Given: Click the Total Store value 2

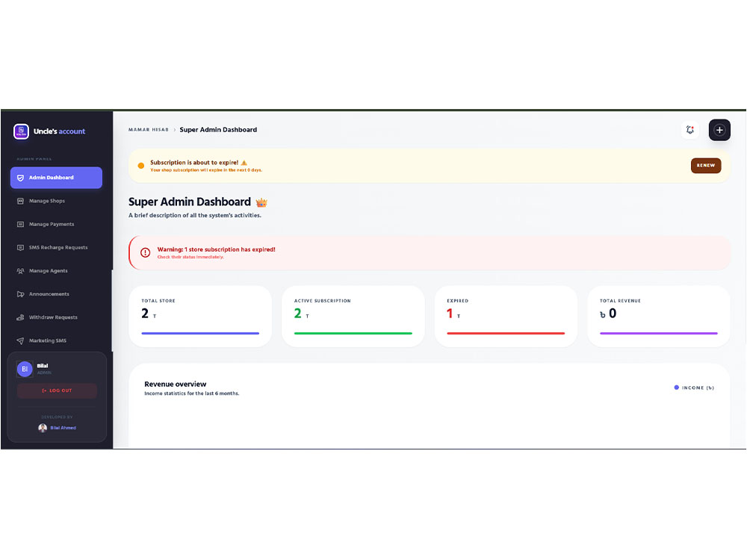Looking at the screenshot, I should [x=145, y=314].
